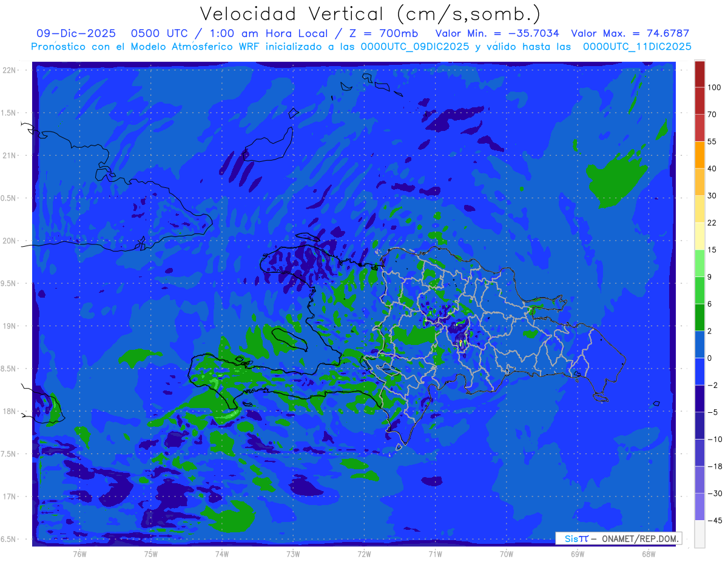Click the latitude label "18N"
Viewport: 728px width, 562px height.
click(10, 412)
